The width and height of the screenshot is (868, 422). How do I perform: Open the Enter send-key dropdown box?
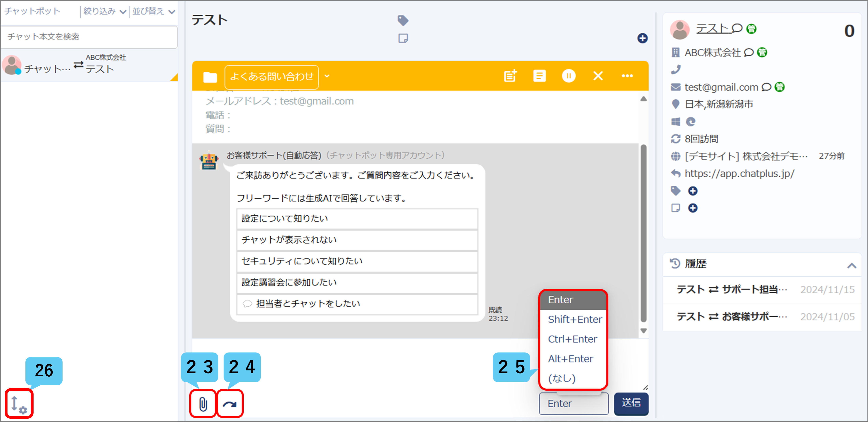tap(573, 403)
